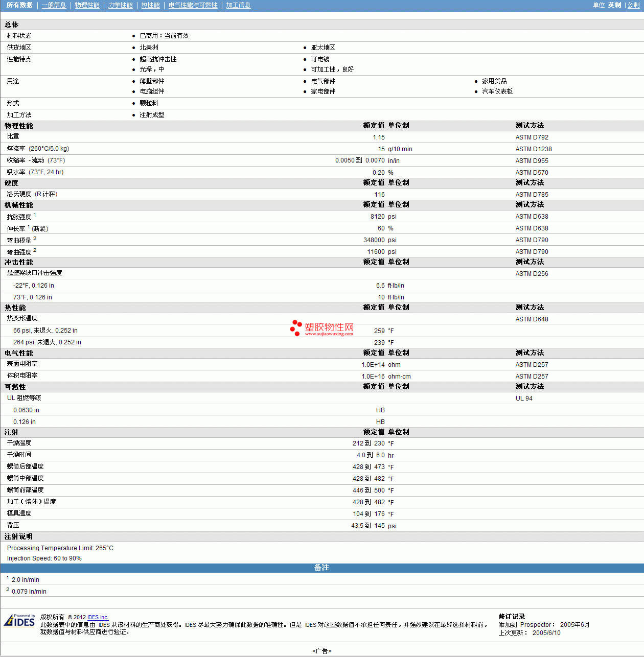Click Injection Speed: 60 to 90% note
644x657 pixels.
(x=44, y=558)
